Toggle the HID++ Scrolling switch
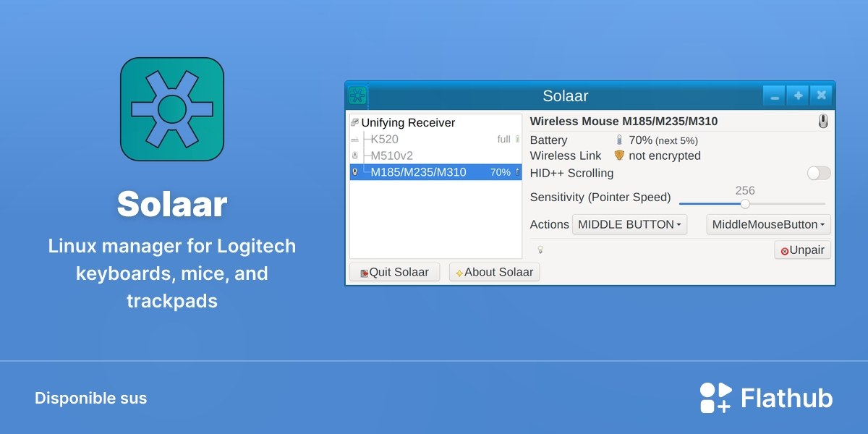The image size is (868, 434). pyautogui.click(x=819, y=173)
